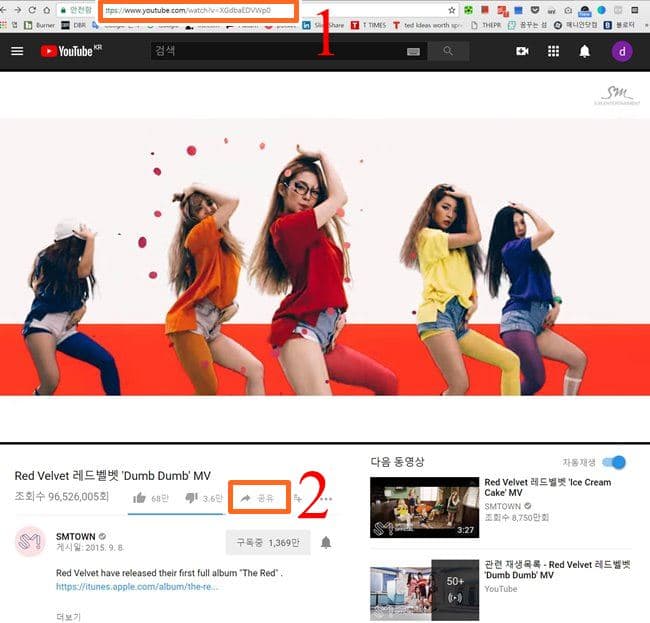Open the DBR bookmark
This screenshot has width=650, height=623.
point(73,25)
